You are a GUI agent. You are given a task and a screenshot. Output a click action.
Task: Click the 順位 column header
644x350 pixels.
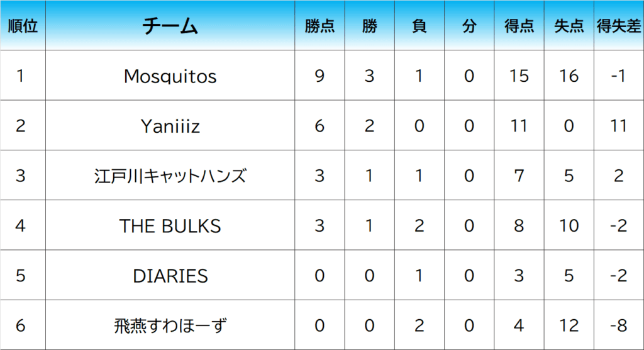pyautogui.click(x=22, y=26)
